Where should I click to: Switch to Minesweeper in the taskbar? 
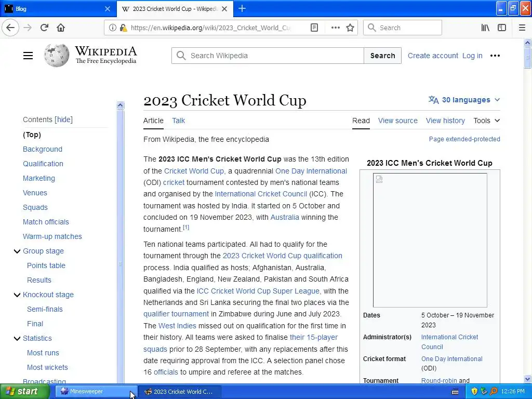[x=96, y=392]
